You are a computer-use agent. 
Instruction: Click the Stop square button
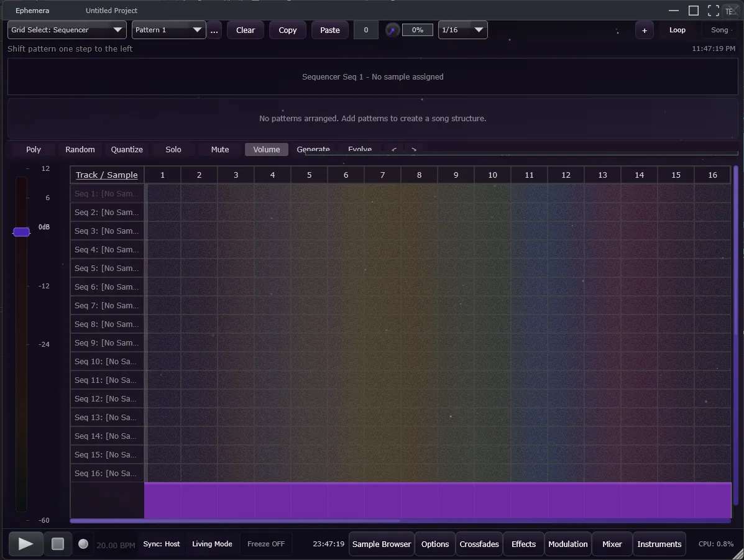click(58, 544)
